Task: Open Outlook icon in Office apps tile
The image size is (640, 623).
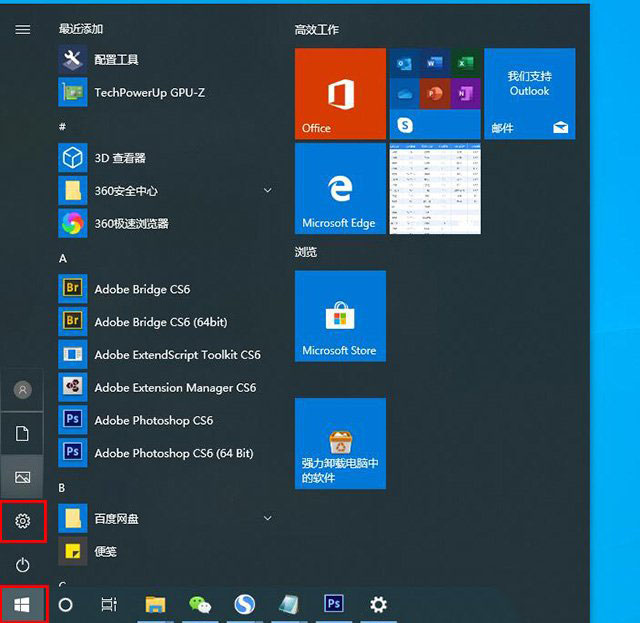Action: [404, 63]
